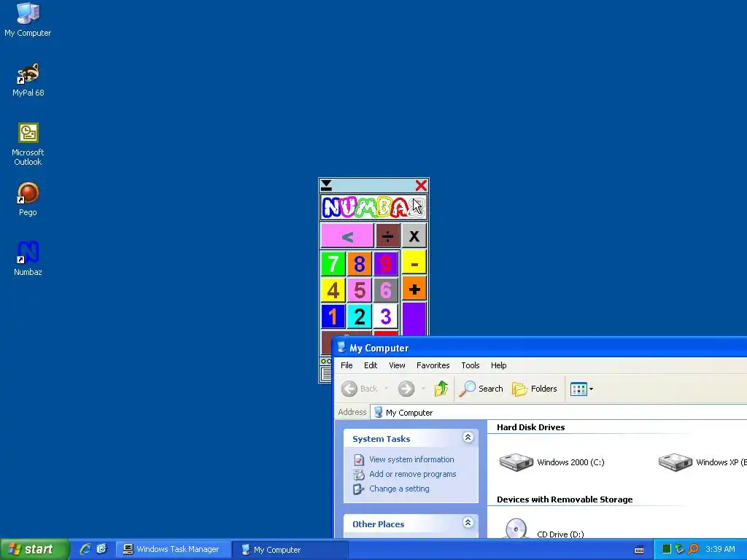Collapse the Other Places panel
This screenshot has height=560, width=747.
[468, 523]
